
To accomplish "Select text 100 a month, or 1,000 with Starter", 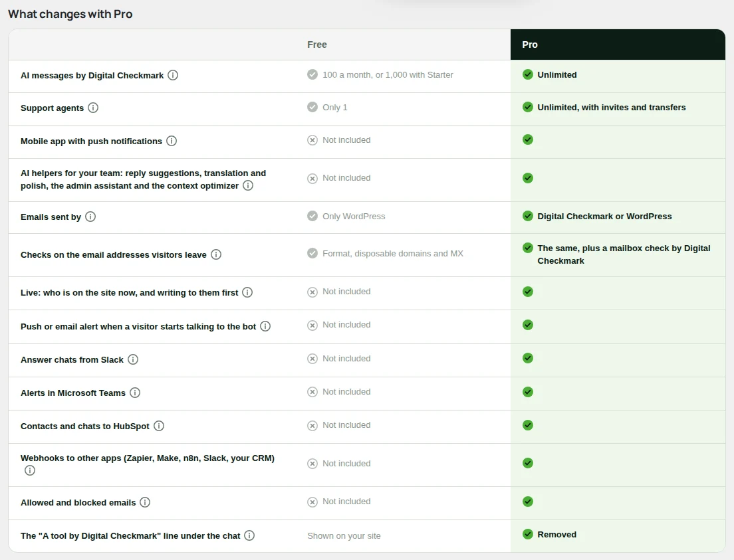I will click(388, 75).
